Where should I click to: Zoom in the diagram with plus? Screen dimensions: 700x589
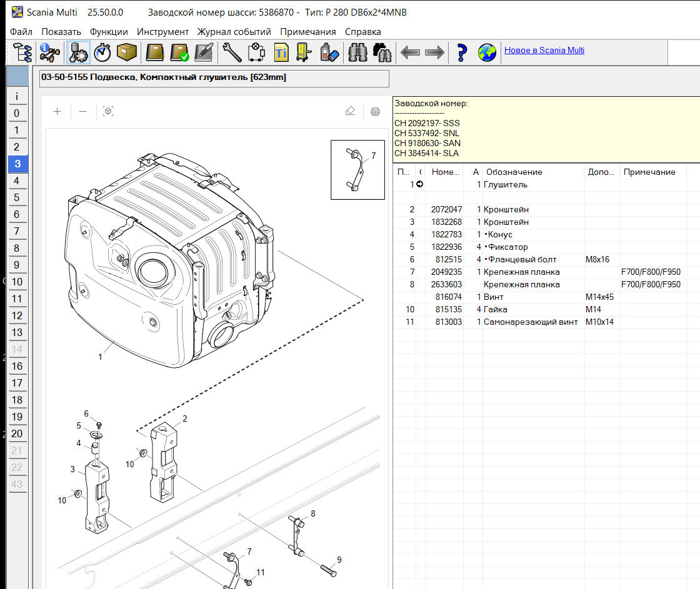(x=57, y=112)
